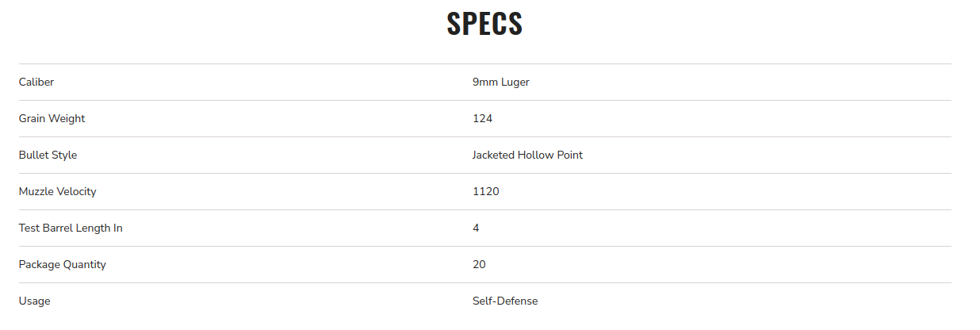The width and height of the screenshot is (980, 330).
Task: Click the word Jacketed in bullet style
Action: (x=493, y=155)
